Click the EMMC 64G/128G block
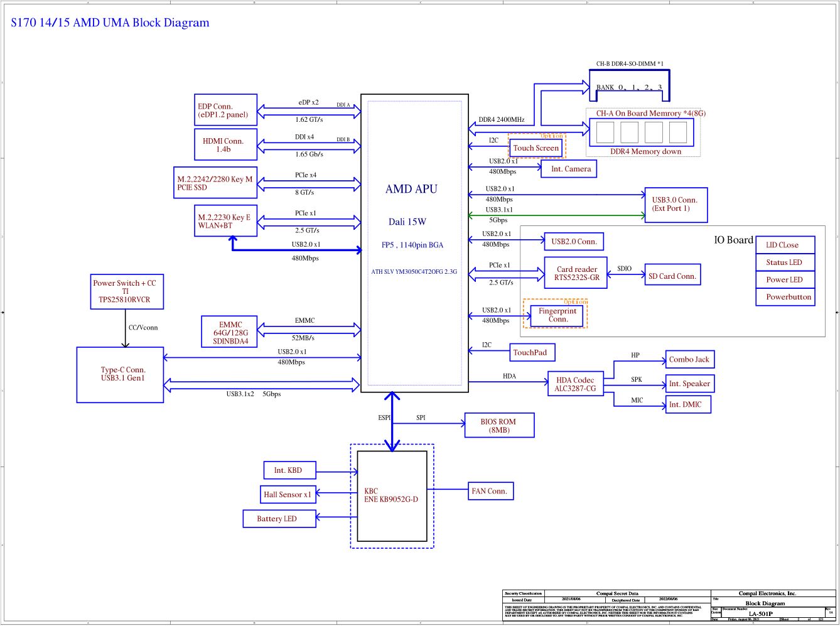Viewport: 840px width, 626px height. tap(230, 333)
